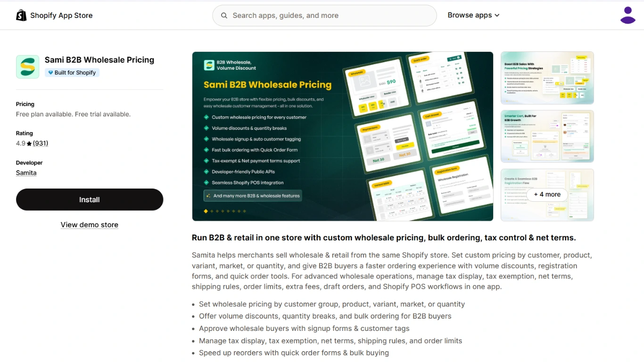The image size is (644, 362).
Task: Click bullet 'Speed up reorders with quick order forms'
Action: (x=294, y=353)
